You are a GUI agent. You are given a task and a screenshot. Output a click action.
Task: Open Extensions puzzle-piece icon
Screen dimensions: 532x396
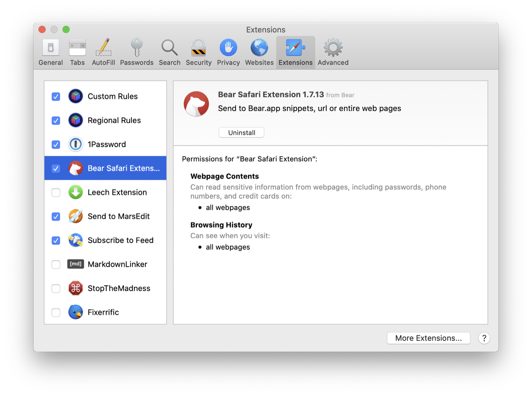[295, 48]
